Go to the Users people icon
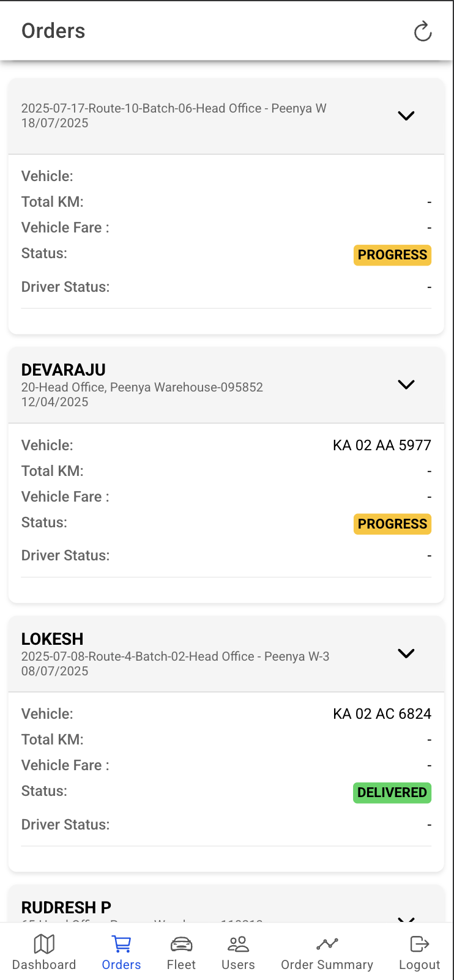Image resolution: width=454 pixels, height=980 pixels. coord(238,944)
